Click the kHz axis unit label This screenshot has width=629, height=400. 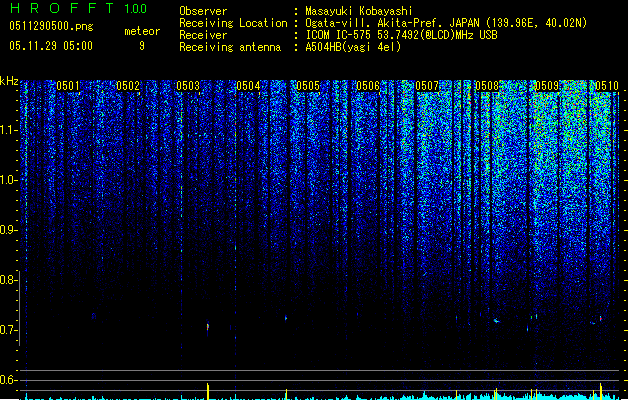pyautogui.click(x=9, y=81)
